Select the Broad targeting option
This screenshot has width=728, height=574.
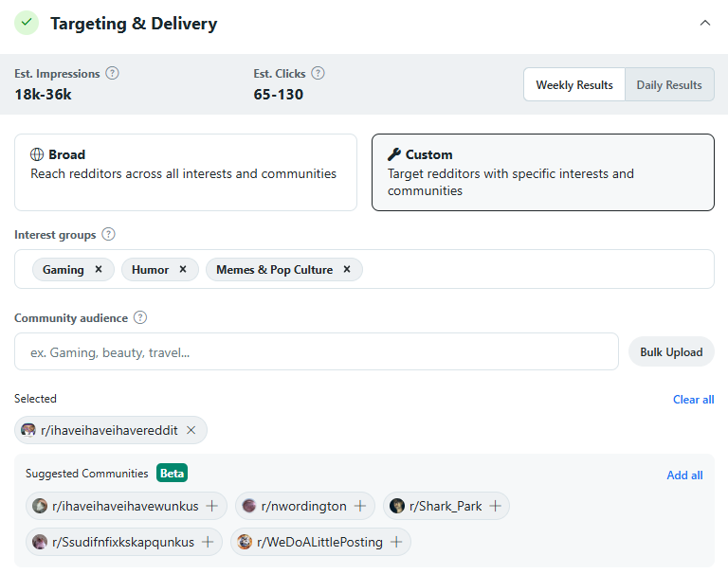click(186, 171)
